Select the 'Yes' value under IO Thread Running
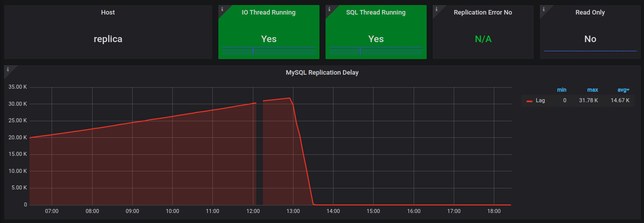644x223 pixels. point(268,39)
